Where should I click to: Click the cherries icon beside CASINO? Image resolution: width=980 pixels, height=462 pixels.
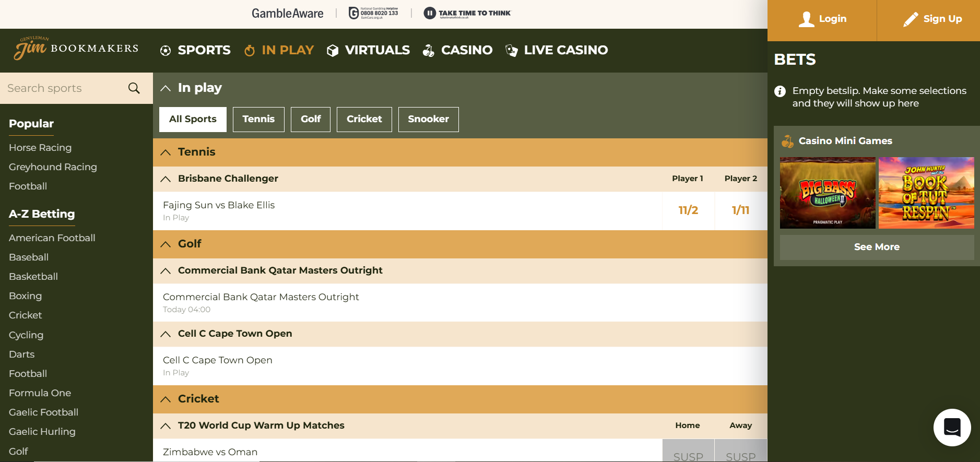(x=429, y=50)
